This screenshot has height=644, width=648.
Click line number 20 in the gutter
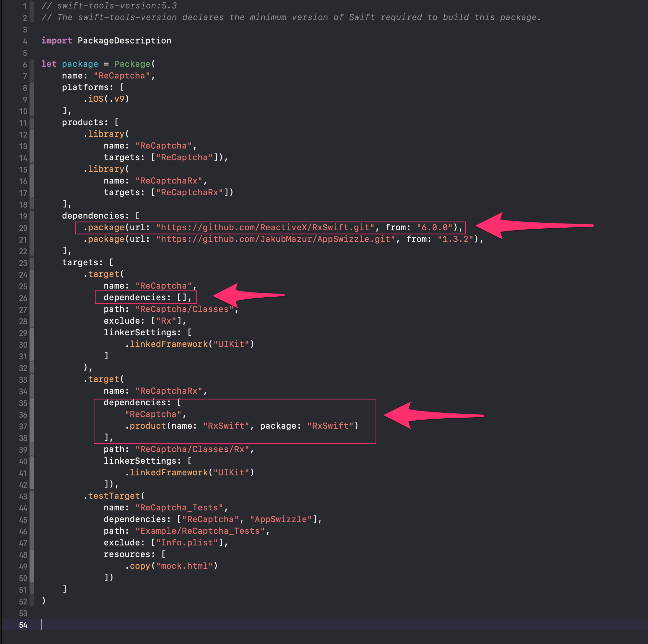pos(23,228)
